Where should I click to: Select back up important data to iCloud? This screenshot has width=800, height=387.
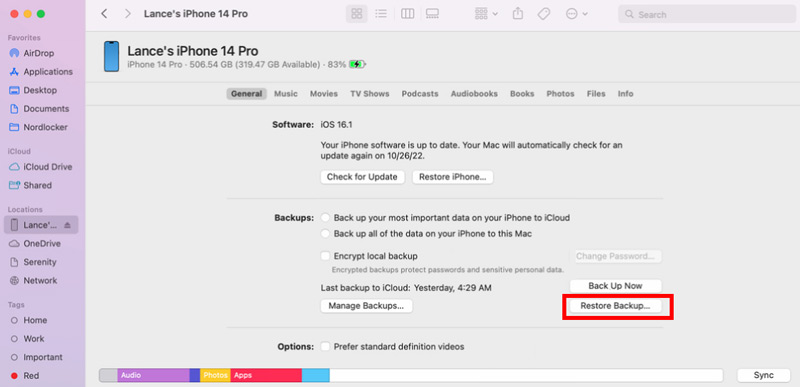(326, 218)
